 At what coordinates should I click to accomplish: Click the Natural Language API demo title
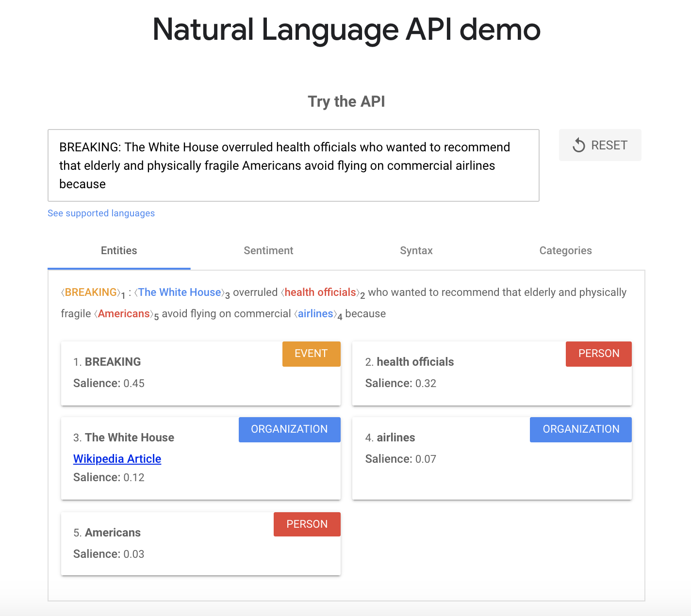pyautogui.click(x=346, y=29)
